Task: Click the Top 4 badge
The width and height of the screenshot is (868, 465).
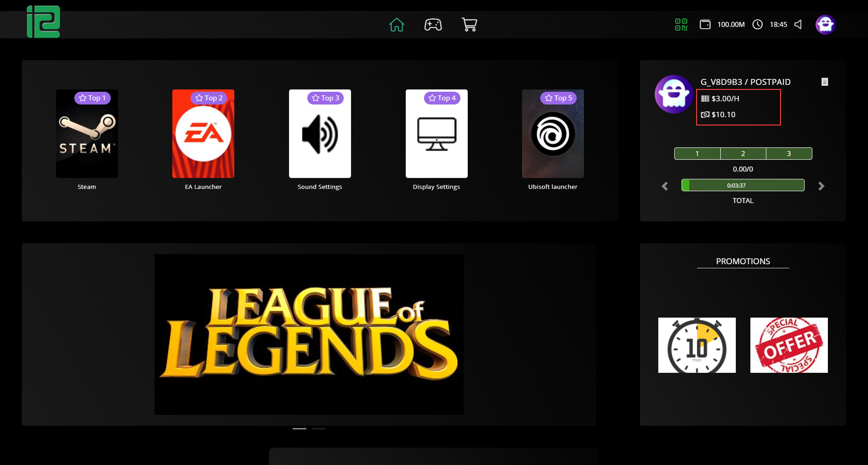Action: [442, 98]
